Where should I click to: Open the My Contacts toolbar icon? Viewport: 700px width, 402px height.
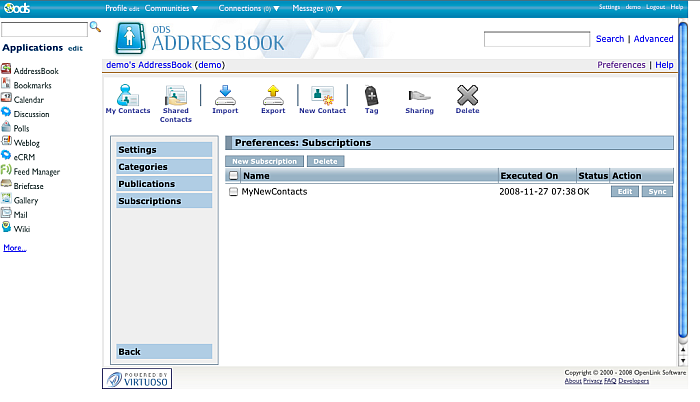pos(127,96)
